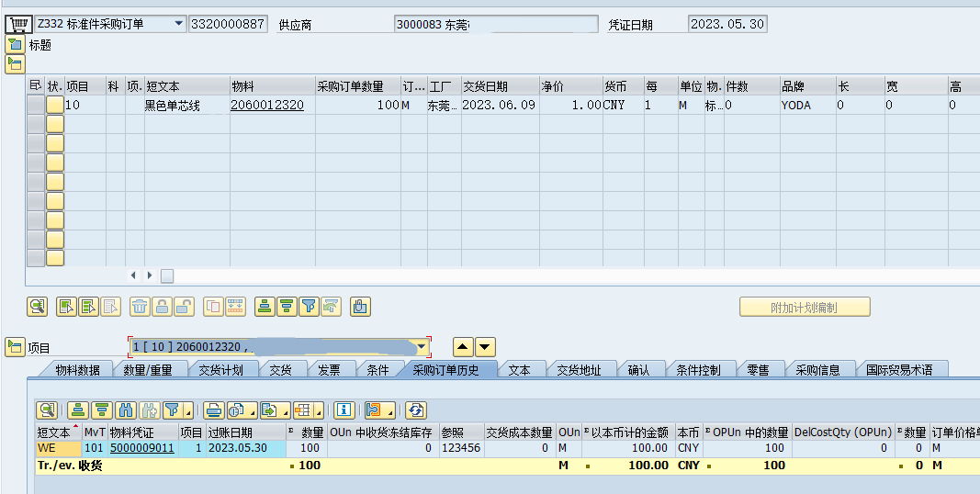
Task: Open material document 5000009011 link
Action: (x=141, y=448)
